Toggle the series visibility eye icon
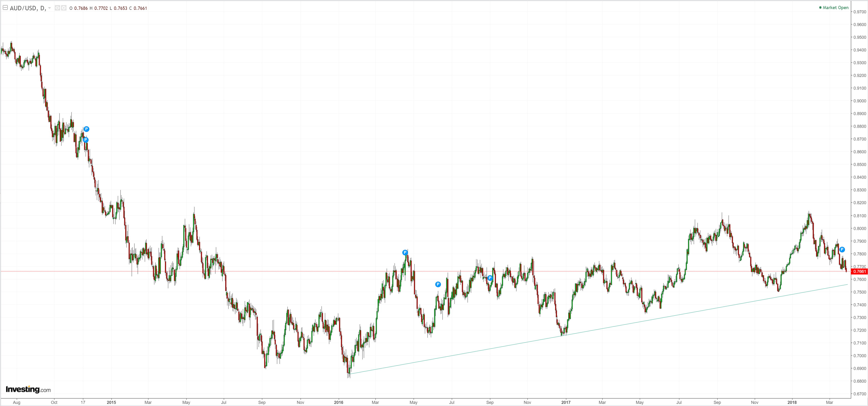Viewport: 868px width, 406px height. pos(57,8)
